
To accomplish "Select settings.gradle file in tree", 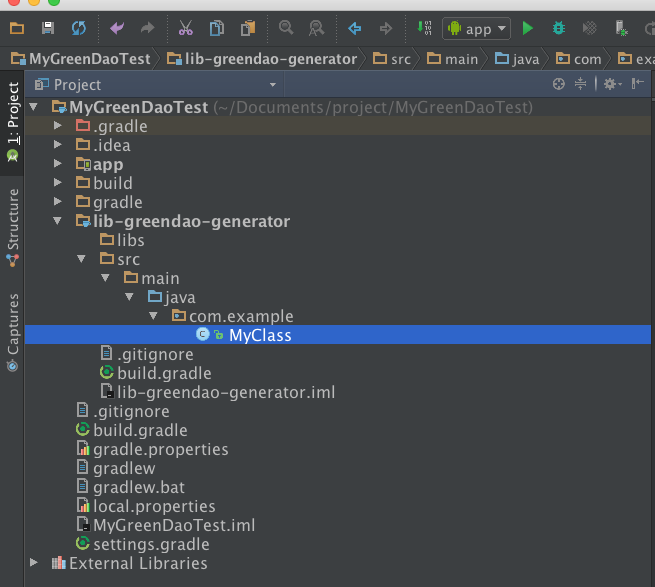I will [150, 544].
